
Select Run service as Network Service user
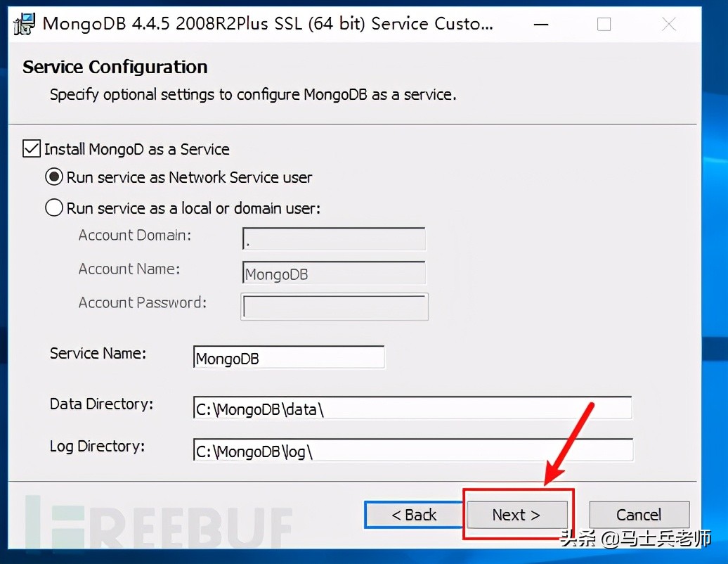pyautogui.click(x=54, y=177)
